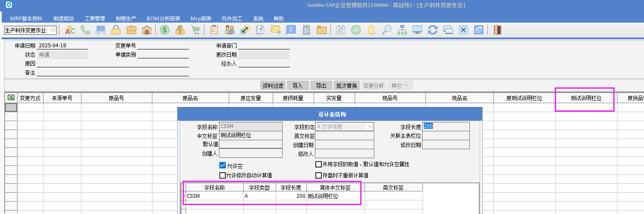Click the org chart hierarchy icon
The width and height of the screenshot is (644, 214).
[x=402, y=30]
